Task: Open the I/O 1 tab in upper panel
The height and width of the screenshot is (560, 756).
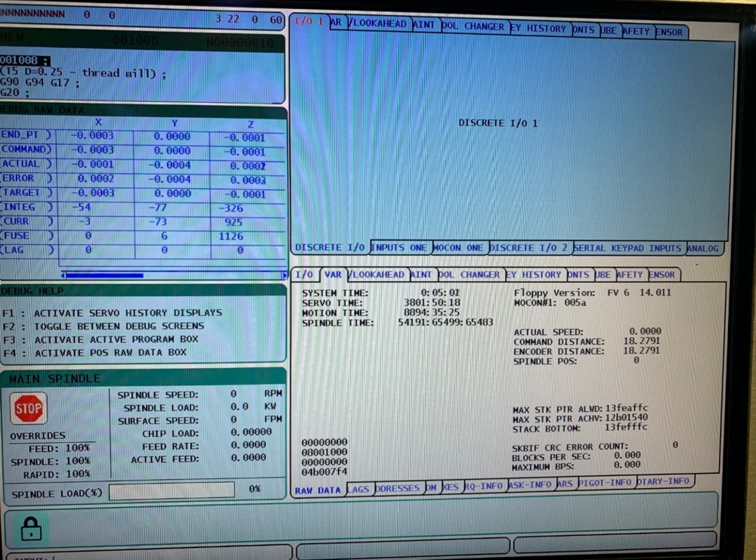Action: 309,23
